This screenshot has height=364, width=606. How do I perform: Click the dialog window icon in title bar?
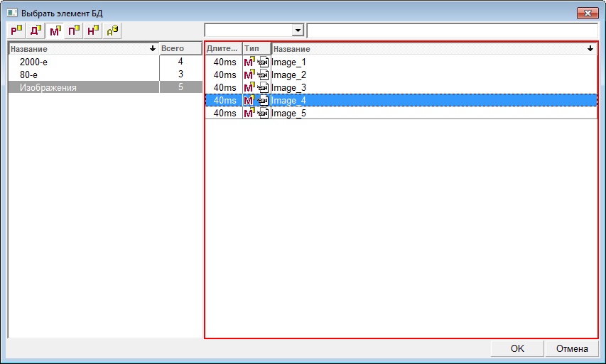click(x=12, y=13)
